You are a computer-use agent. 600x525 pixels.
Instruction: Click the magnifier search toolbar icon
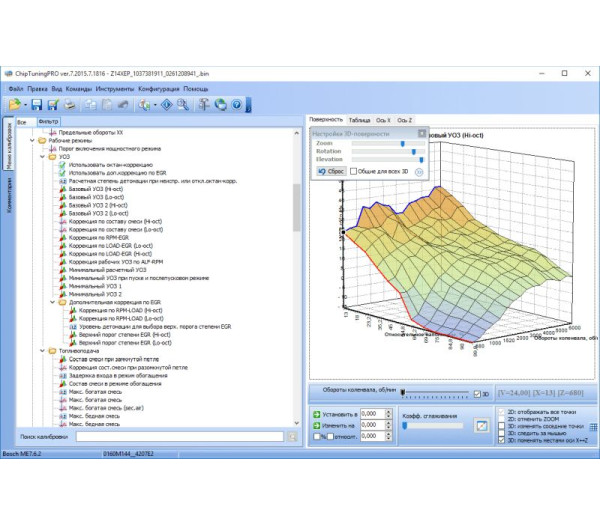pyautogui.click(x=185, y=104)
